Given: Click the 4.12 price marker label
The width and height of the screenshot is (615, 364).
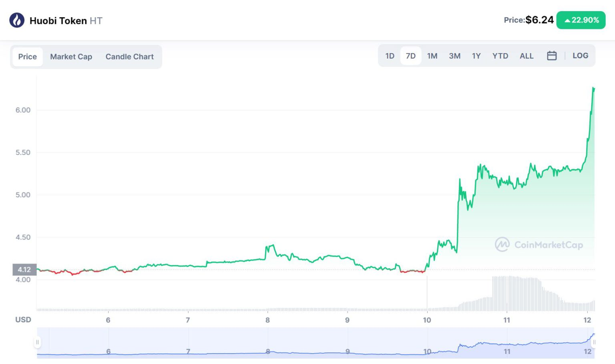Looking at the screenshot, I should click(x=24, y=270).
